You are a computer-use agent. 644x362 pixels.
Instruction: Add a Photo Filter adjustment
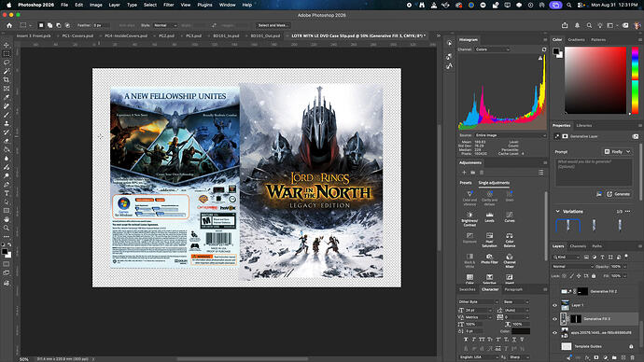pyautogui.click(x=489, y=259)
